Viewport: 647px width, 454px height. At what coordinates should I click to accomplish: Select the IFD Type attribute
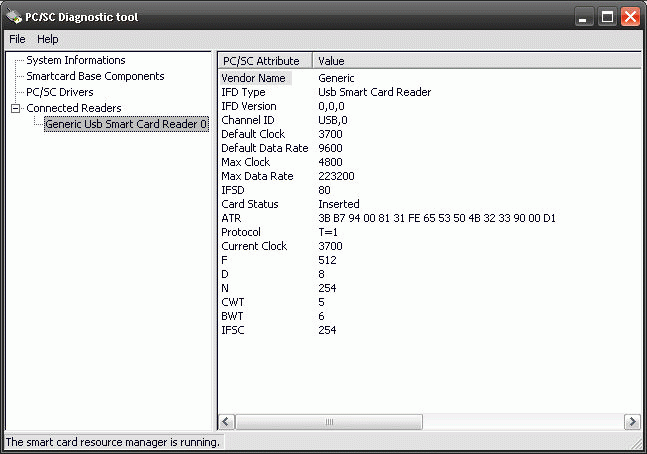pyautogui.click(x=243, y=92)
